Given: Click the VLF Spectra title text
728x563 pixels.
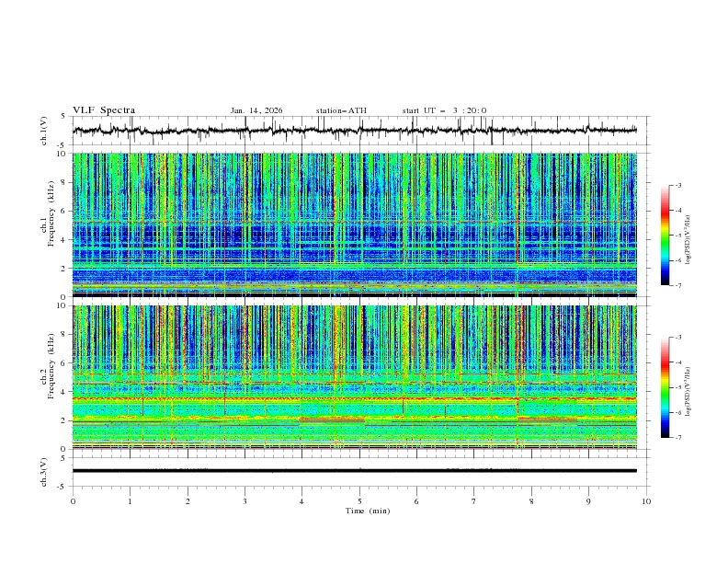Looking at the screenshot, I should [104, 110].
